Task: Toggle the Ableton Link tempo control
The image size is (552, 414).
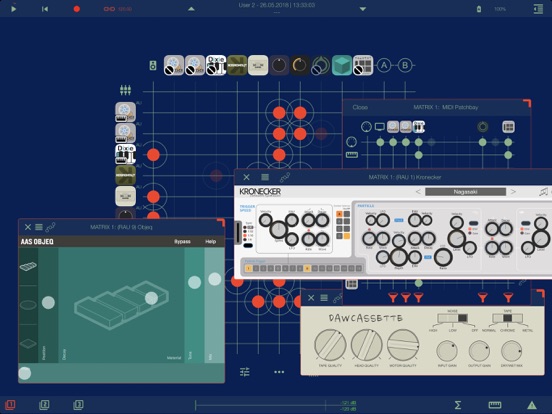Action: [118, 9]
